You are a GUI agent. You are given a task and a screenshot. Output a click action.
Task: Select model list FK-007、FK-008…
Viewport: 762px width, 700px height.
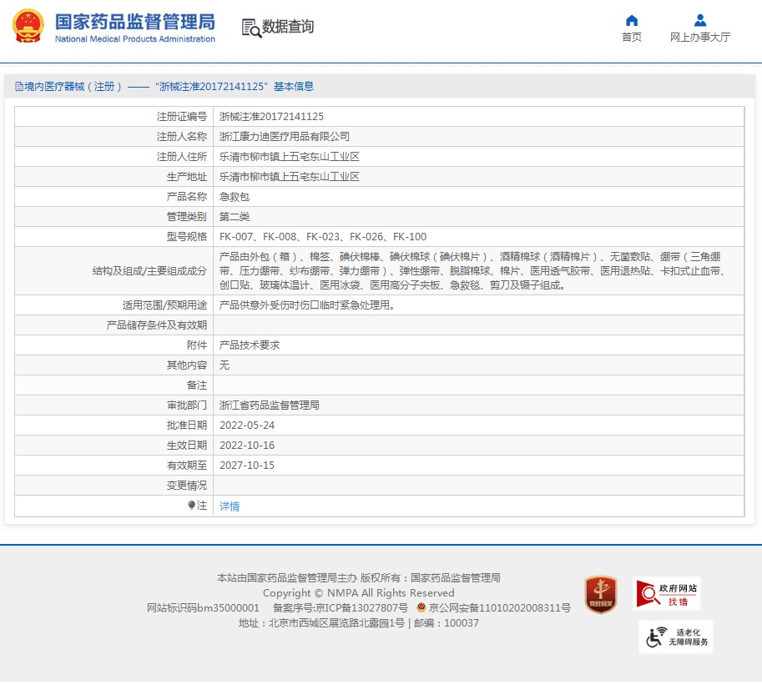(x=323, y=237)
